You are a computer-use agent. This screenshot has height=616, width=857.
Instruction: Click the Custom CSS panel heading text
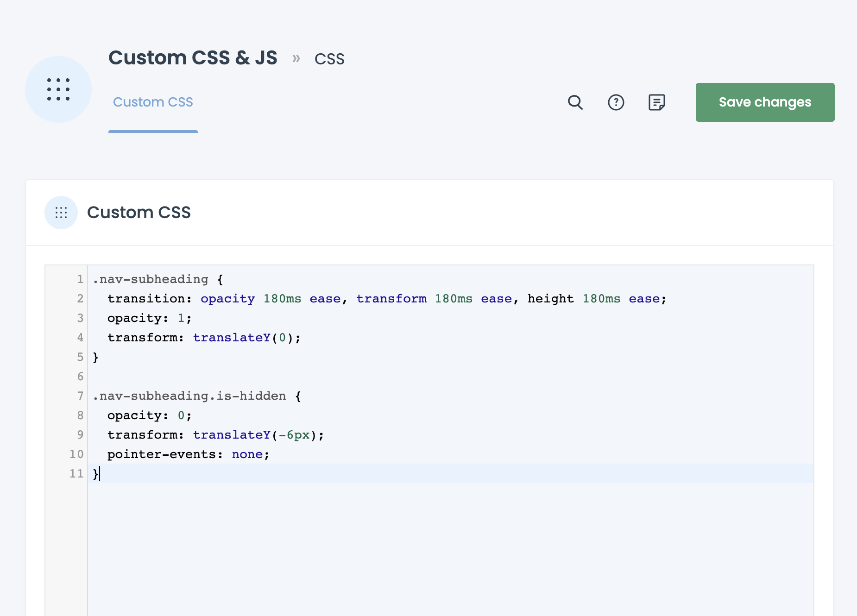click(139, 213)
